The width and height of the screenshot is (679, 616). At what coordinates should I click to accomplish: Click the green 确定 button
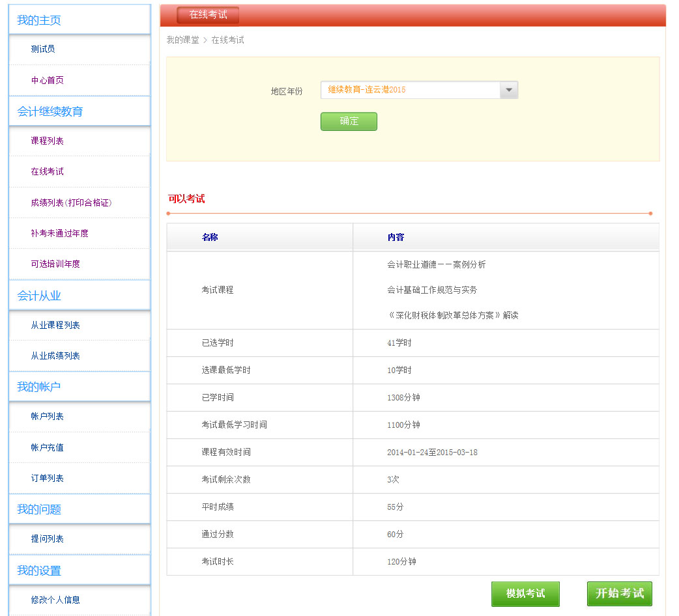point(349,121)
